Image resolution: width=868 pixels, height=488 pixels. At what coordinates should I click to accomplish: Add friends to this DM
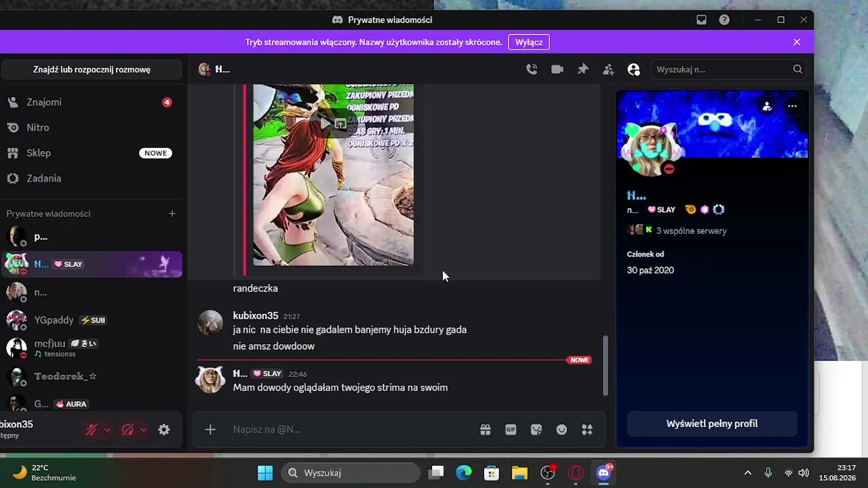click(x=608, y=69)
